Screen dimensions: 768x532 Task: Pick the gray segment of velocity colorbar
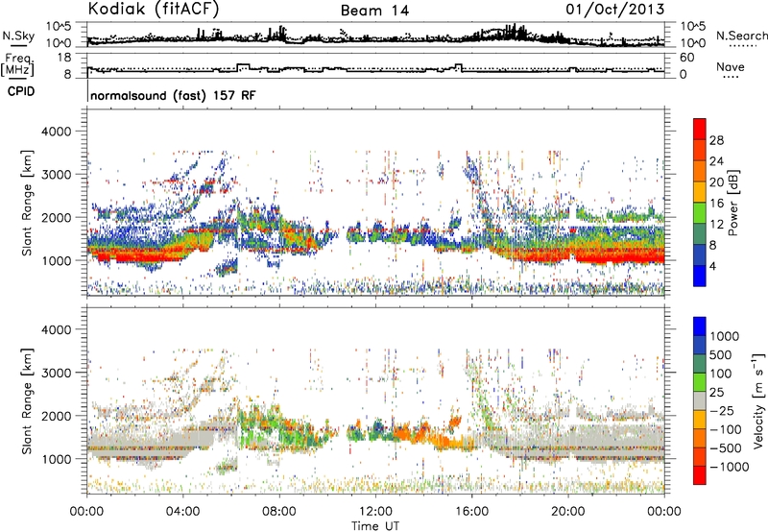pos(700,400)
